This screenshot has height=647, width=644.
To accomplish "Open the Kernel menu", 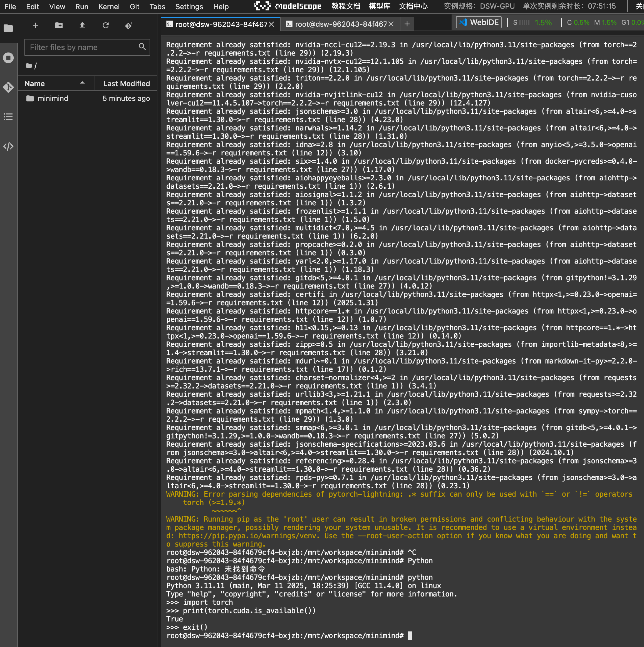I will [109, 6].
